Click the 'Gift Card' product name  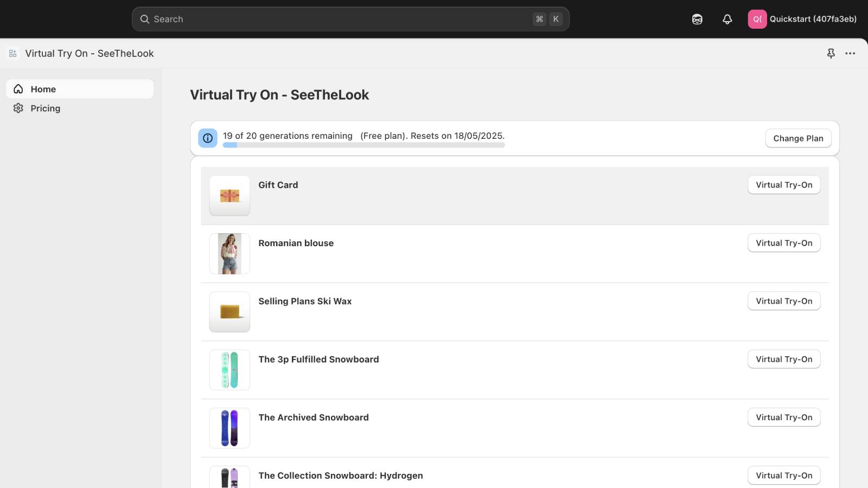pos(278,185)
